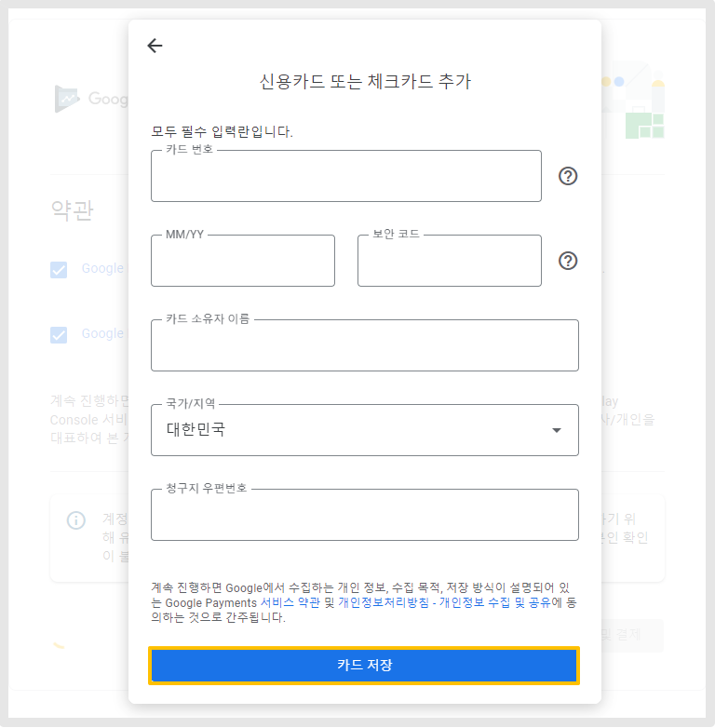Open help icon beside 보안 코드 field
The image size is (715, 728).
(568, 261)
